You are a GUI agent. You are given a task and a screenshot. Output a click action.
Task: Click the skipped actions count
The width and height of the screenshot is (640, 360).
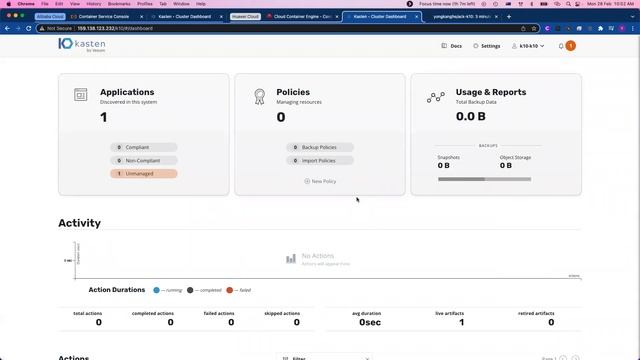[297, 322]
